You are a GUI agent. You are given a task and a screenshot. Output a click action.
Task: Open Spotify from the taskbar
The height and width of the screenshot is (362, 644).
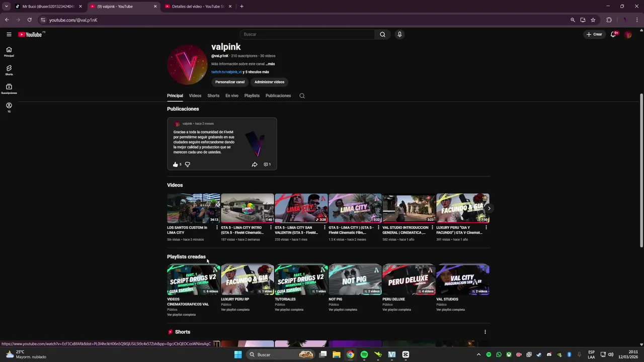(364, 354)
